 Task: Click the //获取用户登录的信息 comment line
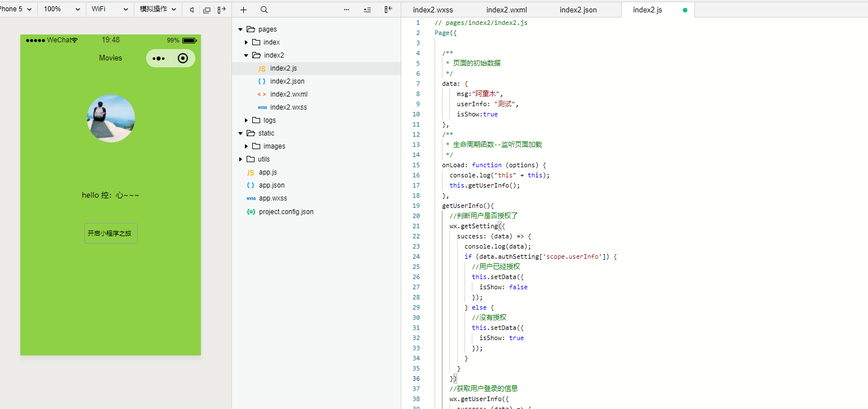484,389
